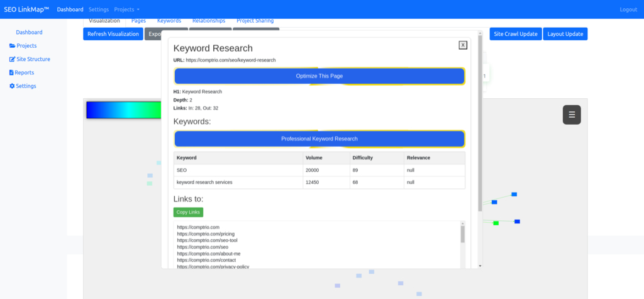Open Dashboard link in left sidebar
Image resolution: width=644 pixels, height=299 pixels.
coord(29,32)
